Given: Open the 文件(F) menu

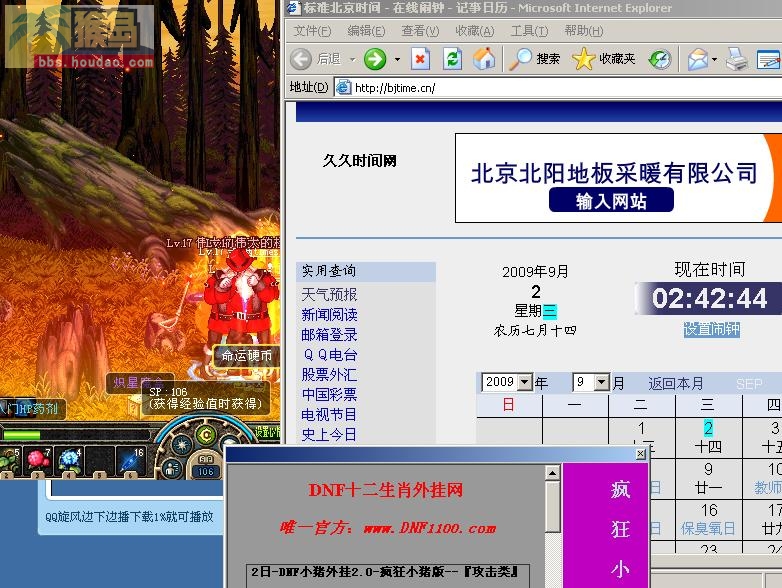Looking at the screenshot, I should pos(312,31).
